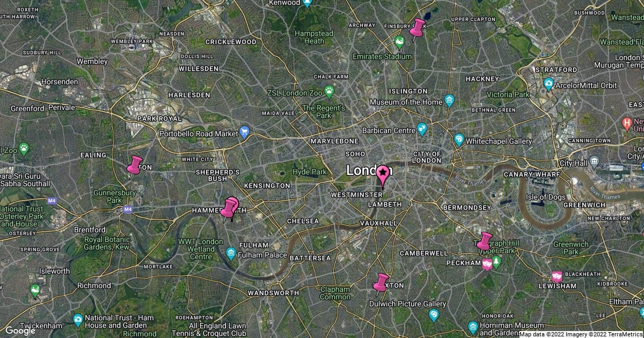Click the City Hall marker icon

[x=594, y=161]
